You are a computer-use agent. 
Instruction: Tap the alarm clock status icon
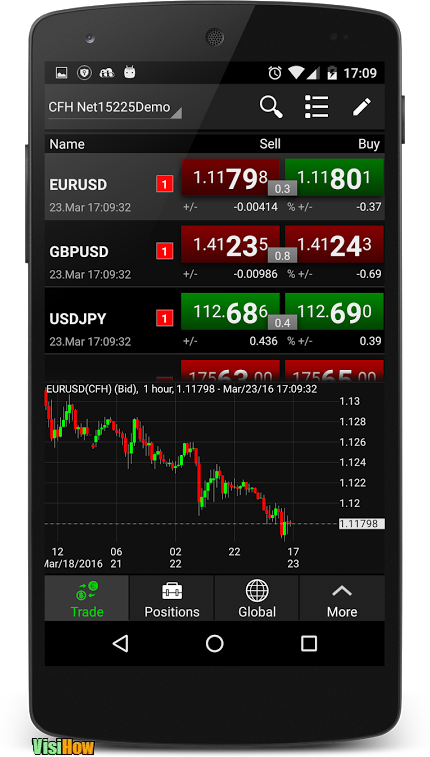coord(275,73)
